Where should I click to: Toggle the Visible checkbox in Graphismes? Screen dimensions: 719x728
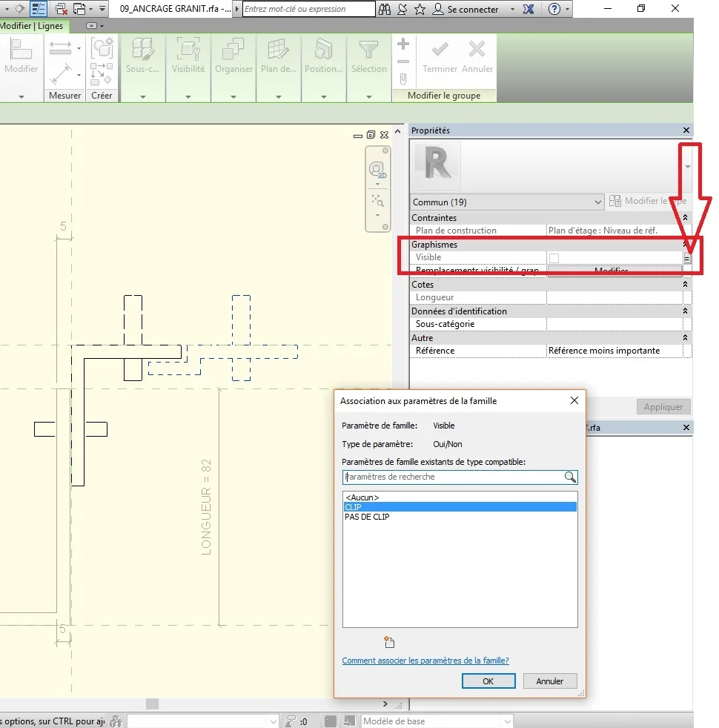point(554,258)
